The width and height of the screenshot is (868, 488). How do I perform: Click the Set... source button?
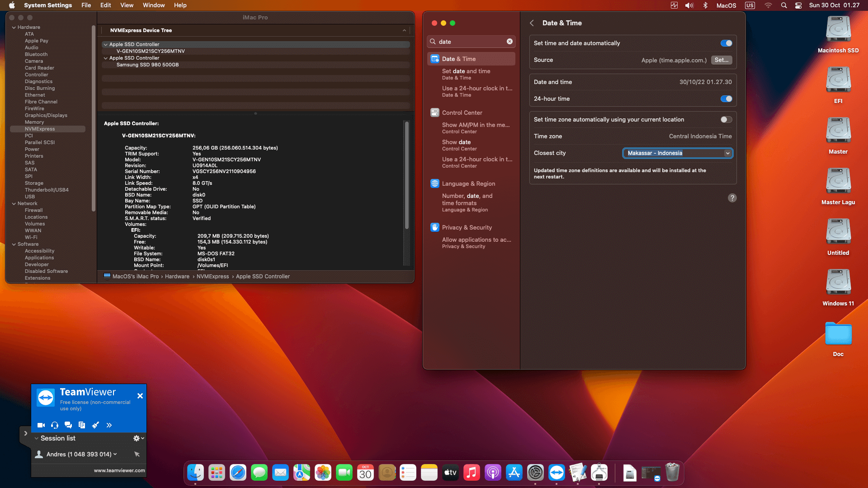click(x=721, y=60)
